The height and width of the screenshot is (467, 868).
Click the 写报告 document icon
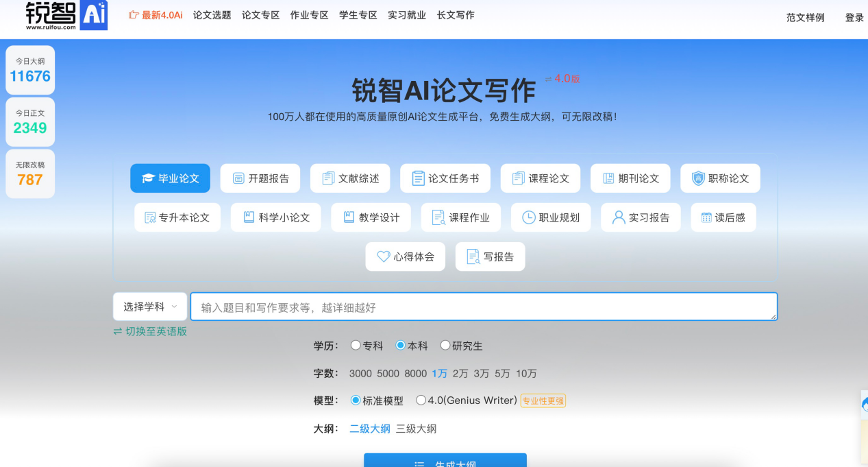(x=473, y=256)
